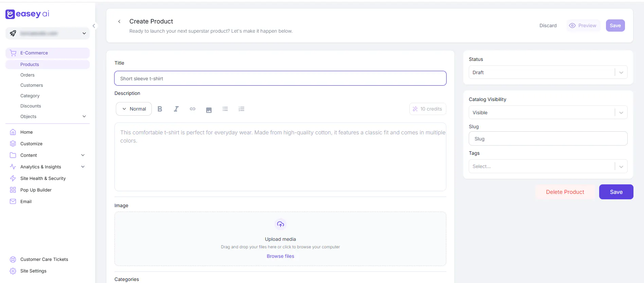This screenshot has height=283, width=644.
Task: Click the Delete Product button
Action: click(x=565, y=192)
